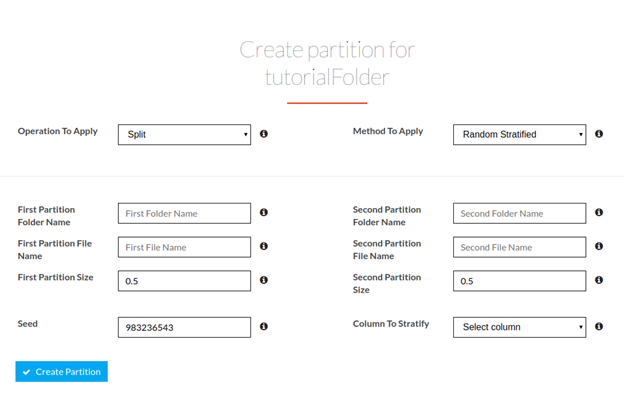Click info icon beside Method To Apply

pos(599,134)
